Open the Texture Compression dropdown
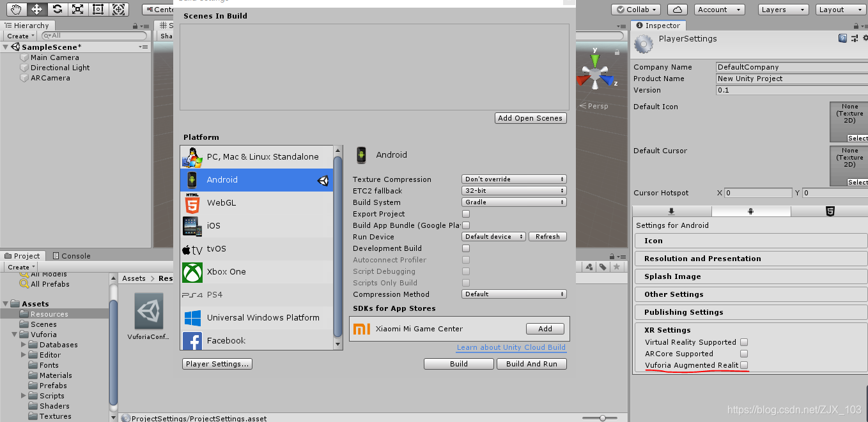Viewport: 868px width, 422px height. click(x=514, y=179)
